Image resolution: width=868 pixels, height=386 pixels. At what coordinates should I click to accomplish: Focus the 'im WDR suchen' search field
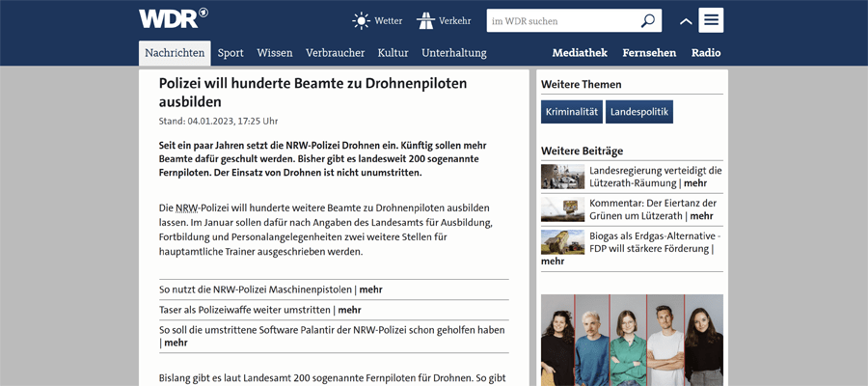click(x=574, y=21)
